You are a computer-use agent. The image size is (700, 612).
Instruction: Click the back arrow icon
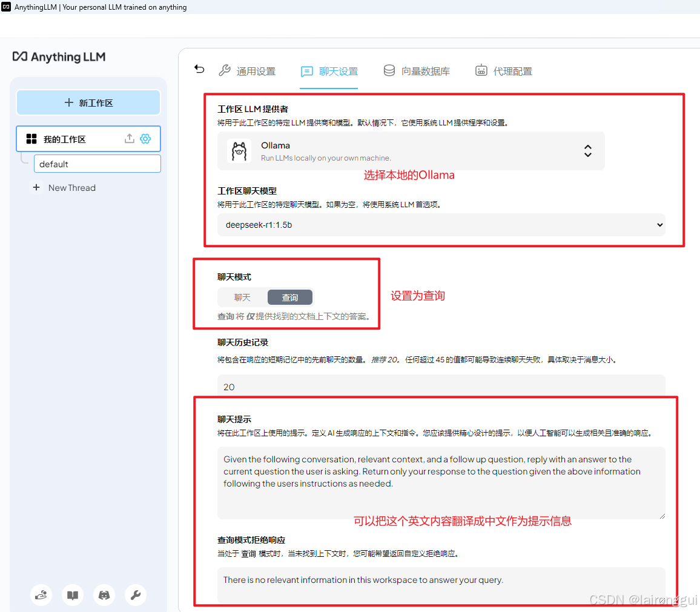199,69
